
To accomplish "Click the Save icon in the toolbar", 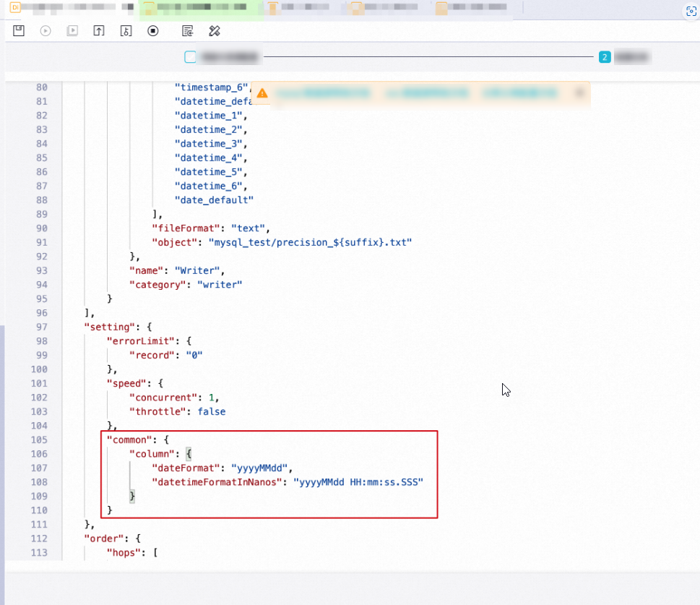I will pyautogui.click(x=19, y=31).
